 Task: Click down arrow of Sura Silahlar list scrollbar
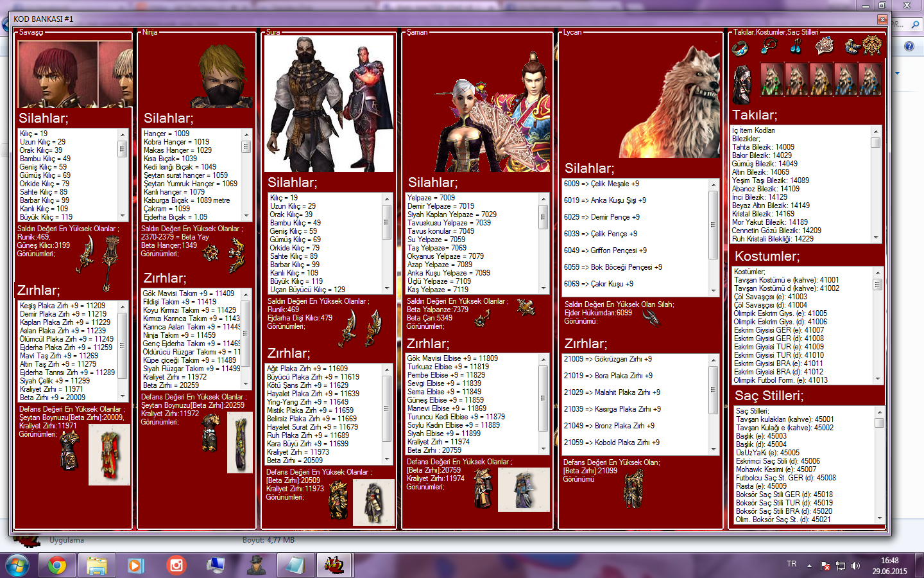pos(387,289)
